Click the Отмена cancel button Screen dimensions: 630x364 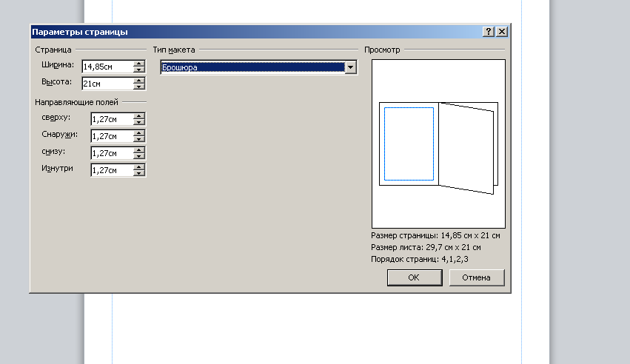pyautogui.click(x=477, y=277)
